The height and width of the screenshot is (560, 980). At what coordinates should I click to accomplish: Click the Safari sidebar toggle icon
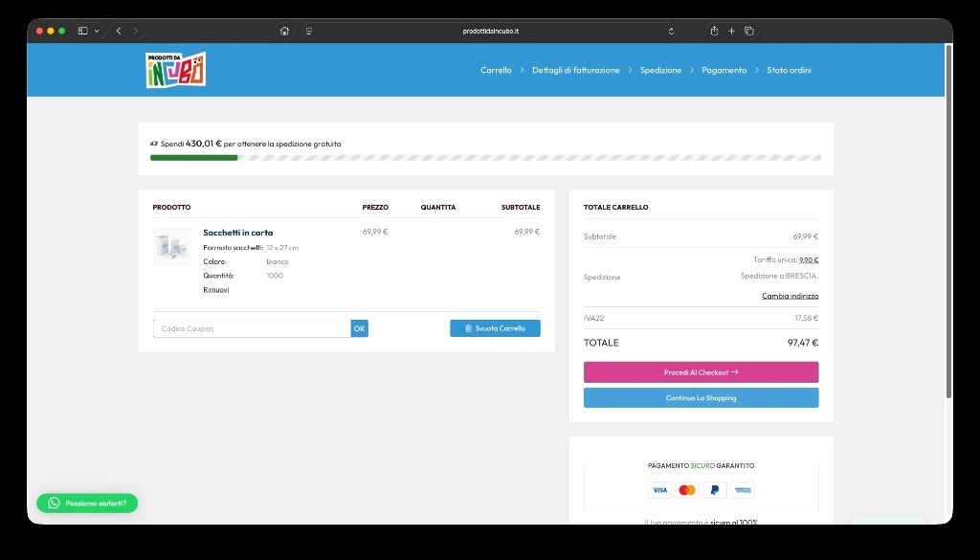point(82,31)
